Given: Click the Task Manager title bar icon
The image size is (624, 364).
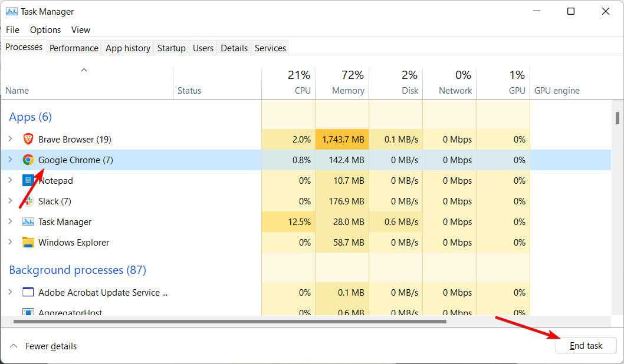Looking at the screenshot, I should coord(12,12).
